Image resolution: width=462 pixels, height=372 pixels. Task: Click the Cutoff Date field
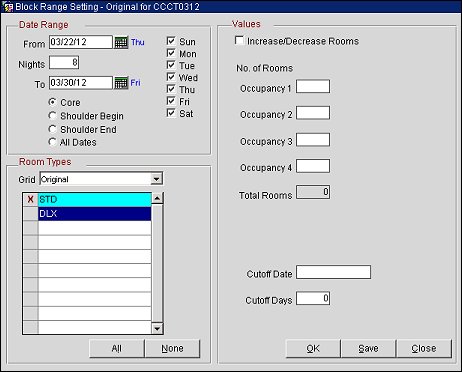(x=333, y=272)
